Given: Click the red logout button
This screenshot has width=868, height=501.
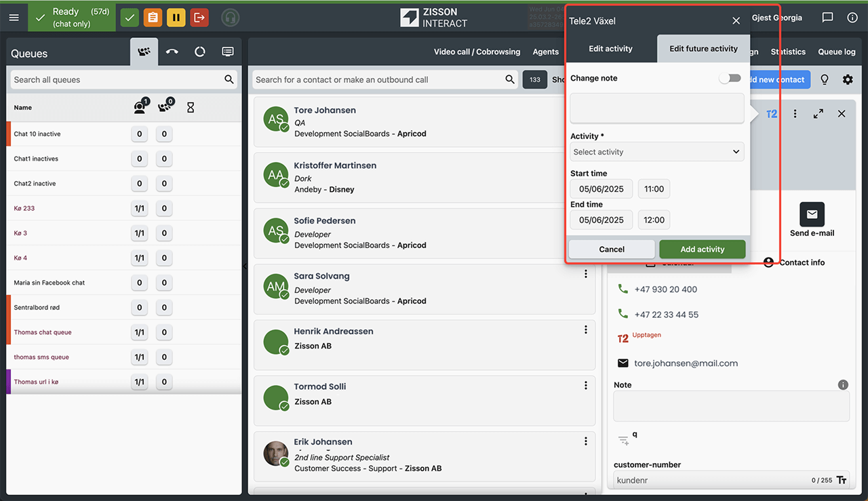Looking at the screenshot, I should click(199, 18).
